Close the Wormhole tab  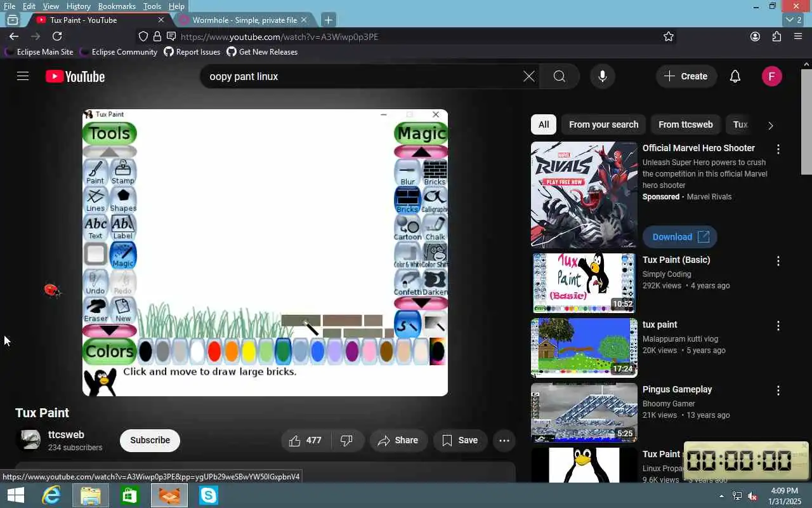pyautogui.click(x=303, y=20)
